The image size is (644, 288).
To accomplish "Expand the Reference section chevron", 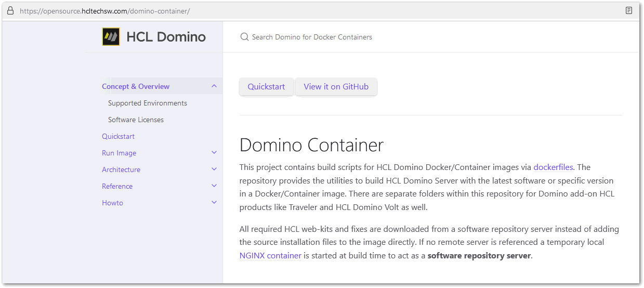I will tap(214, 186).
